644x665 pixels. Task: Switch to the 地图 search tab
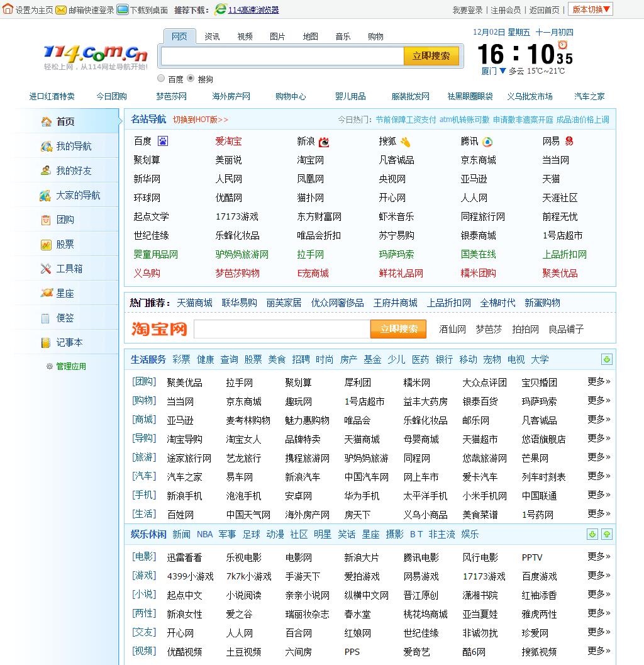(310, 36)
